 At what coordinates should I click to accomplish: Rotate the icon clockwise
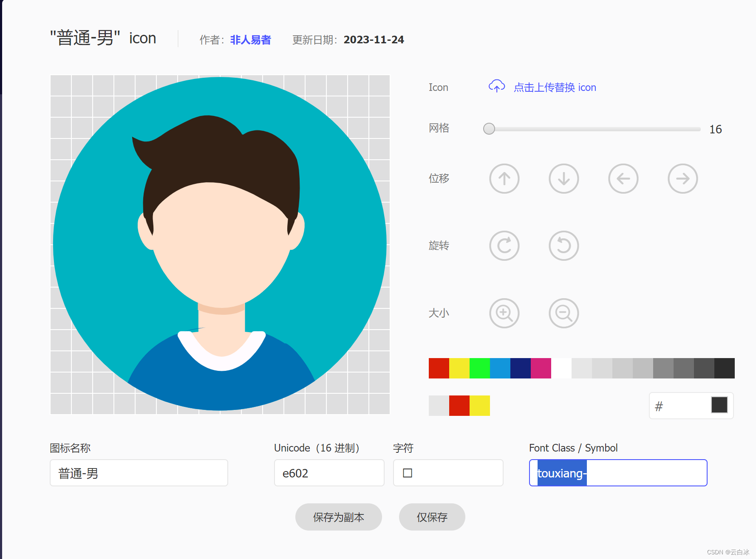[x=504, y=246]
